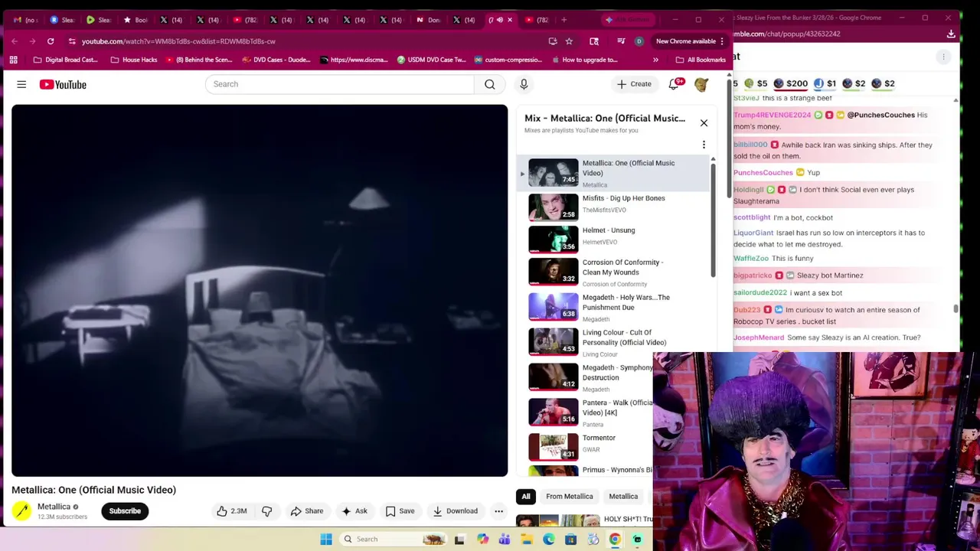Open the YouTube hamburger guide menu
The image size is (980, 551).
21,84
